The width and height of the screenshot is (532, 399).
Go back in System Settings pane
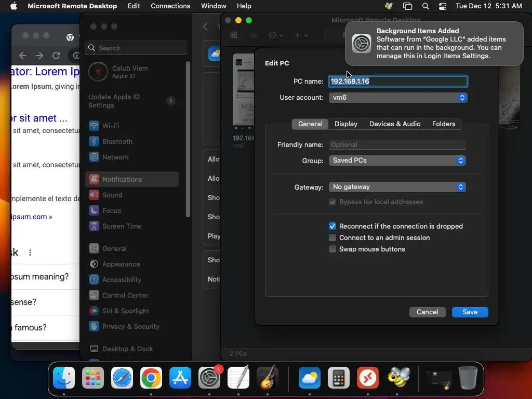(x=205, y=26)
